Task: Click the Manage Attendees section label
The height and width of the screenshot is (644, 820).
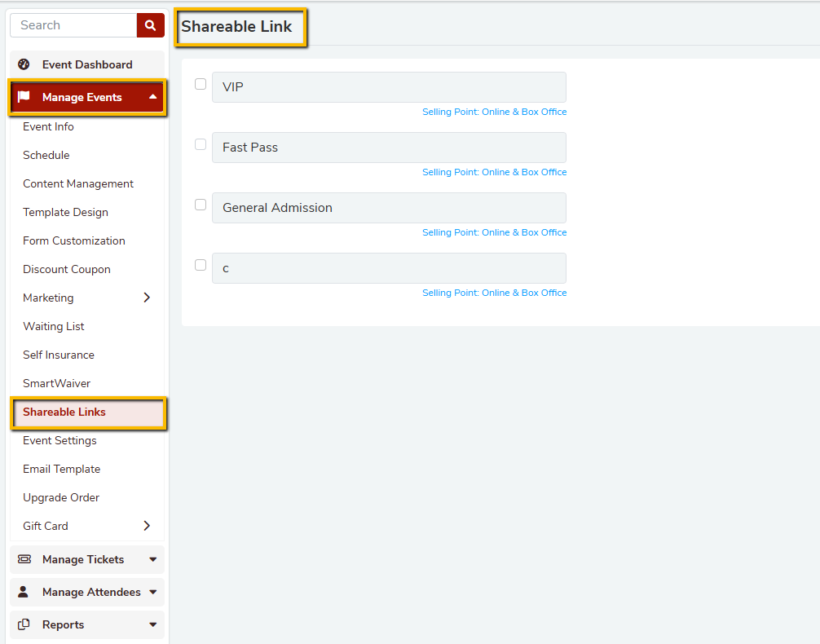Action: [x=91, y=592]
